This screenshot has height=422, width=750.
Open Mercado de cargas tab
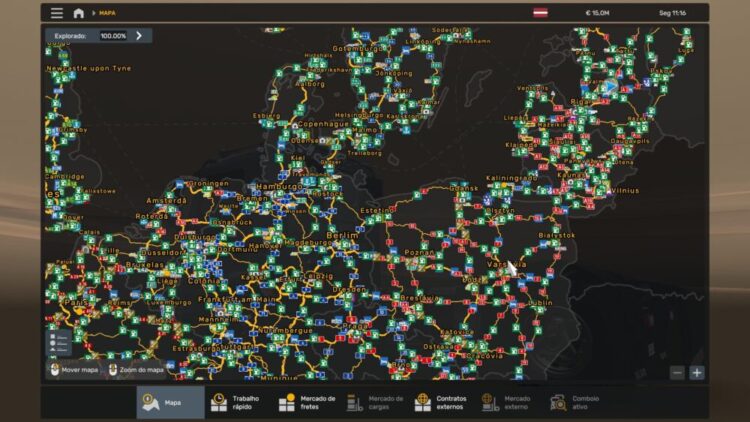(x=375, y=402)
